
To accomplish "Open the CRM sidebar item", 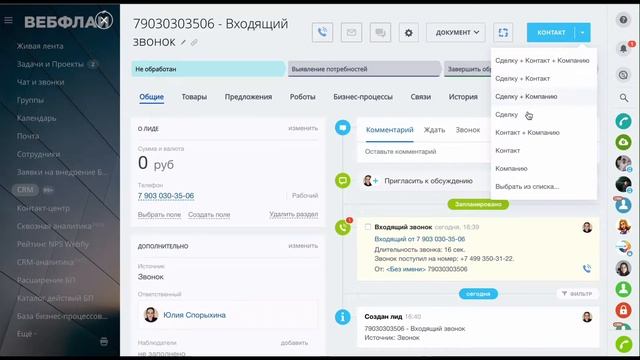I will [25, 190].
